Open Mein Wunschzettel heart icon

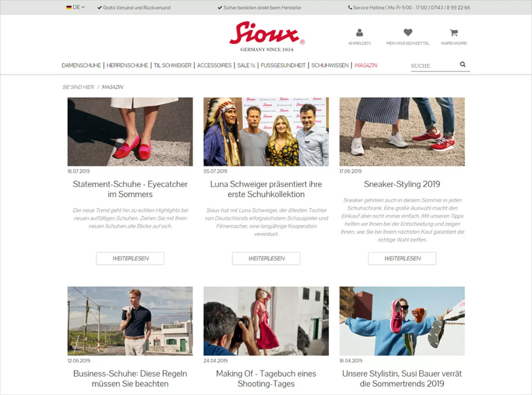pyautogui.click(x=408, y=32)
